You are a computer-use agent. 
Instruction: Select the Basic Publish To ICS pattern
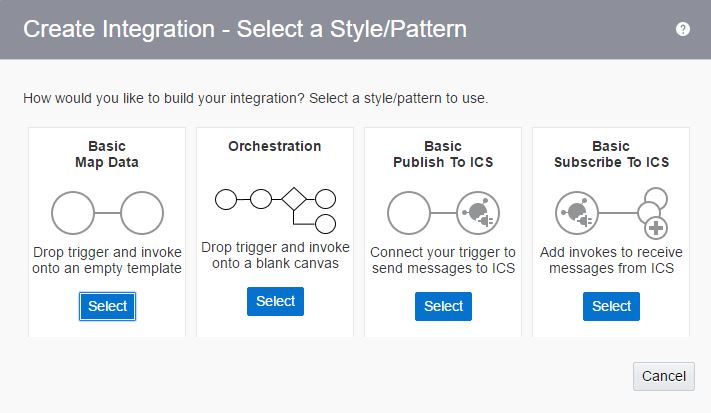pyautogui.click(x=443, y=306)
